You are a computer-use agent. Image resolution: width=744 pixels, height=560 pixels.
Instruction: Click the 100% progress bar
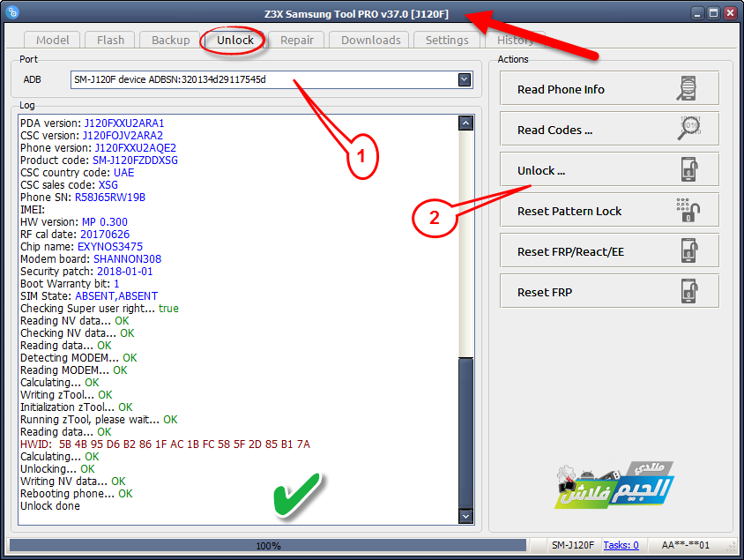click(x=268, y=545)
